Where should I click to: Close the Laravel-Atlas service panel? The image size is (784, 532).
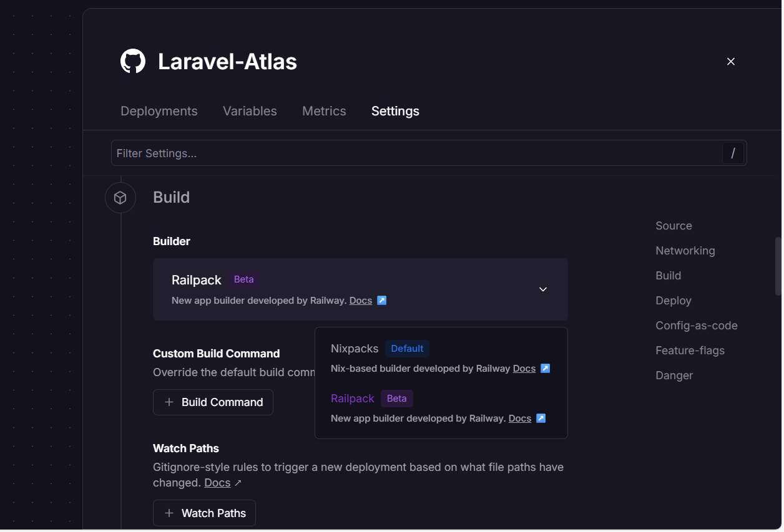click(731, 61)
